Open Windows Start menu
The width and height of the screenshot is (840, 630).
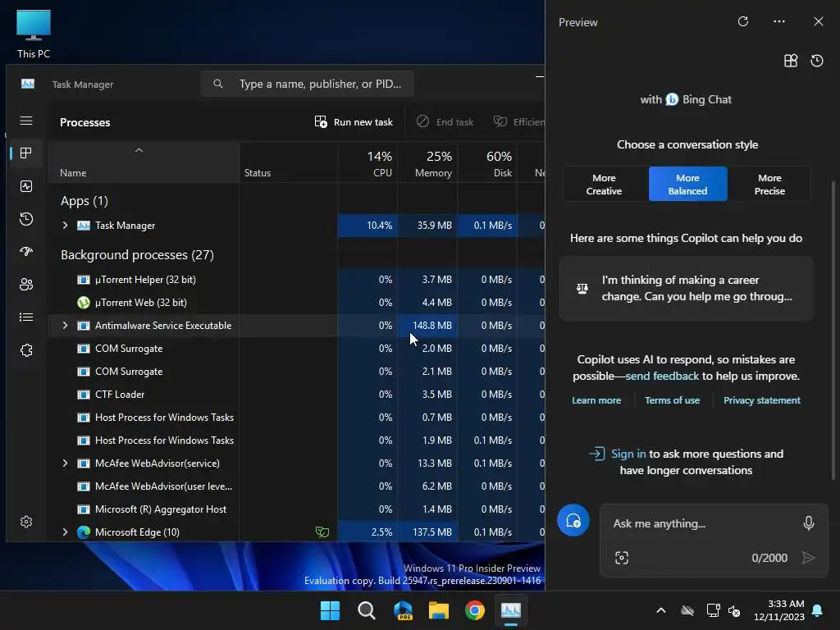coord(330,610)
